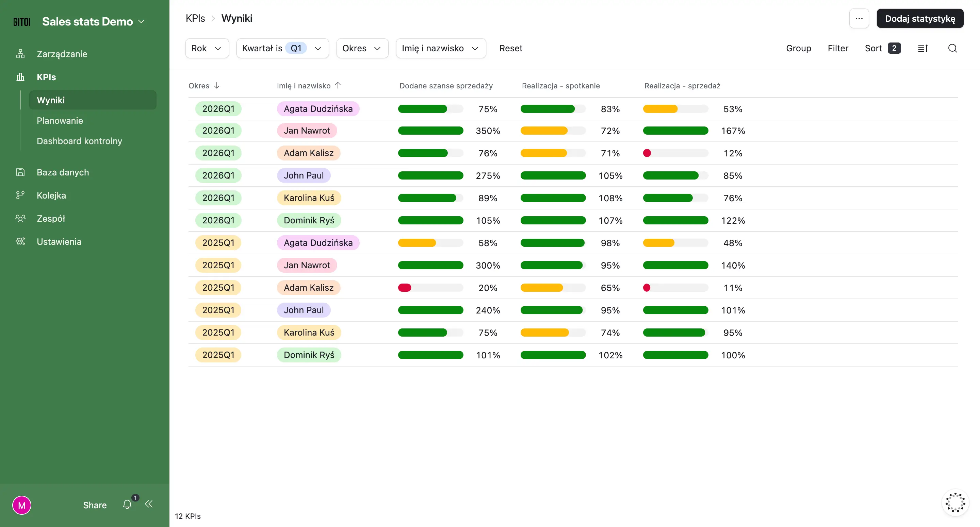Click Dominik Ryś's sprzedaż progress bar at 122%
Screen dimensions: 980x527
coord(675,220)
